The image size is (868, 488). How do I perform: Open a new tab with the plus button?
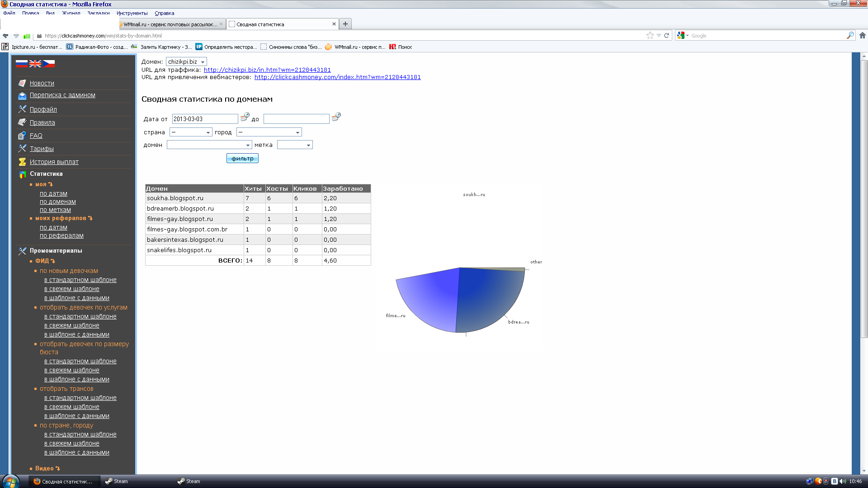(345, 24)
